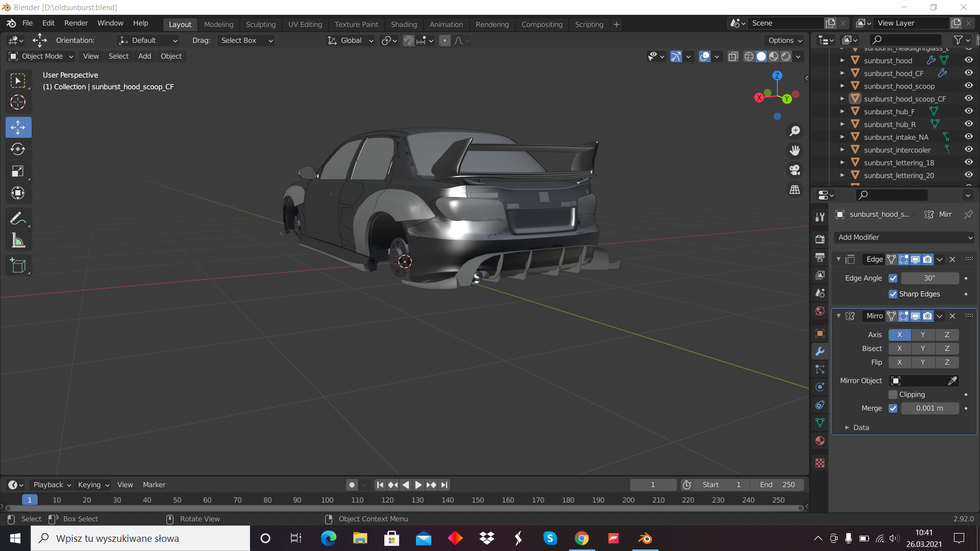Select the Scale tool
The height and width of the screenshot is (551, 980).
18,171
